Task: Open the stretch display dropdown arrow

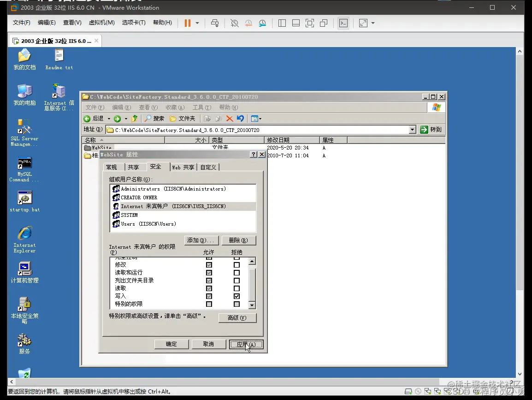Action: pyautogui.click(x=373, y=23)
